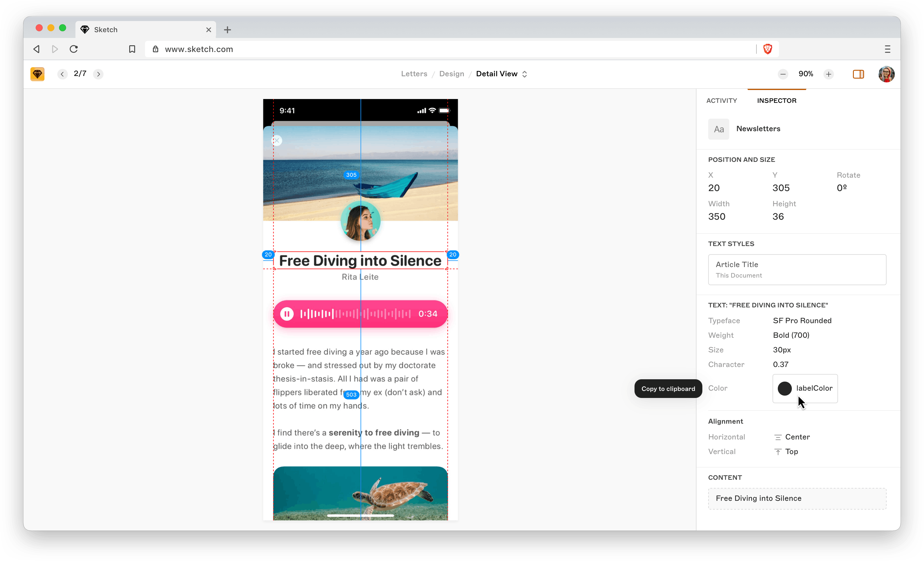The height and width of the screenshot is (561, 924).
Task: Click the labelColor color swatch
Action: click(785, 389)
